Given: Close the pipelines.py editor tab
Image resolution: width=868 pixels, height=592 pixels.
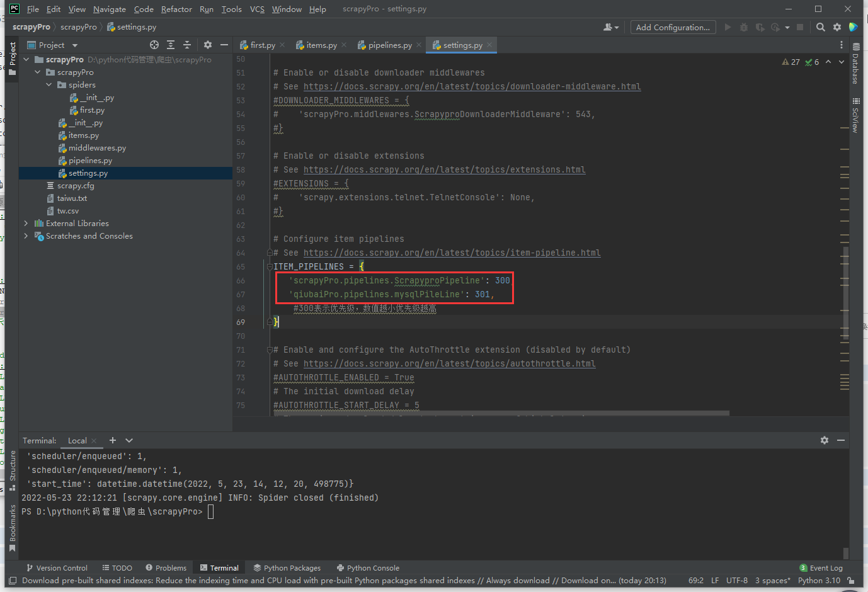Looking at the screenshot, I should [419, 45].
